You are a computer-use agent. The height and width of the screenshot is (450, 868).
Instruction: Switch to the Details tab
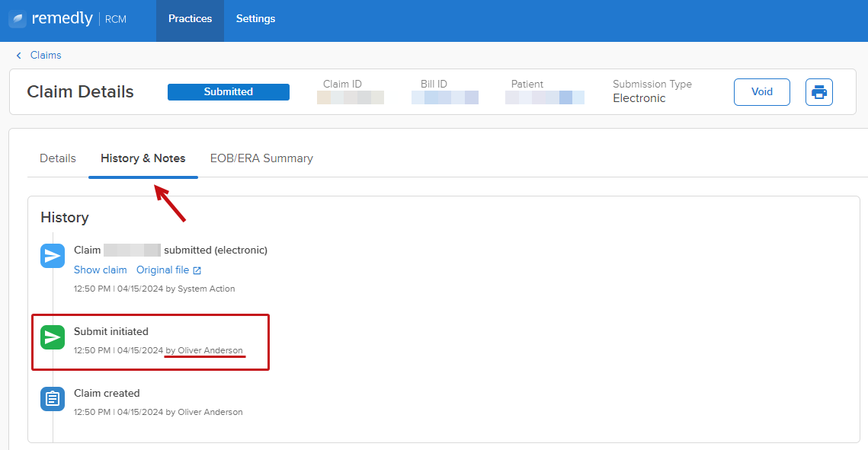pyautogui.click(x=58, y=158)
